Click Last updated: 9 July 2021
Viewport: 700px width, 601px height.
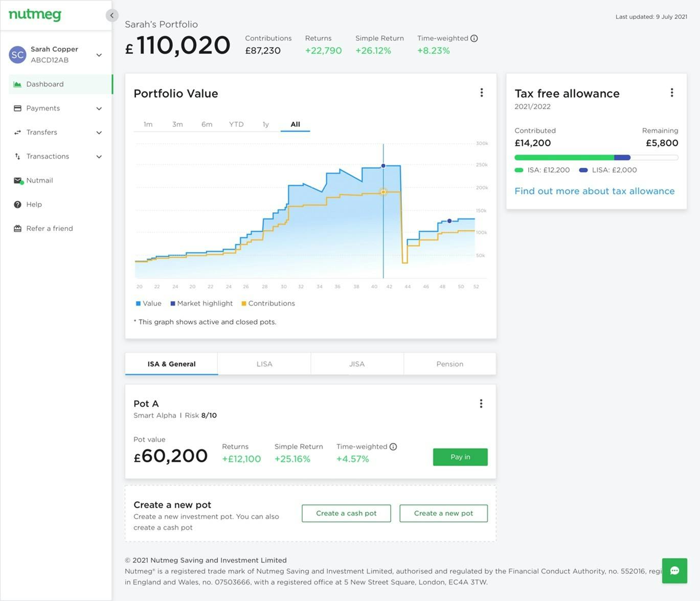[x=651, y=17]
